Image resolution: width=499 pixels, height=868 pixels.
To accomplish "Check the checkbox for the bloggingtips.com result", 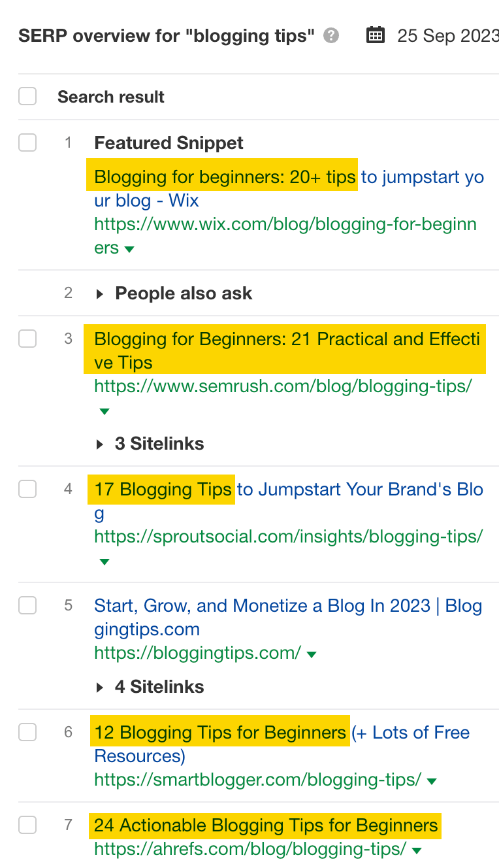I will 27,605.
